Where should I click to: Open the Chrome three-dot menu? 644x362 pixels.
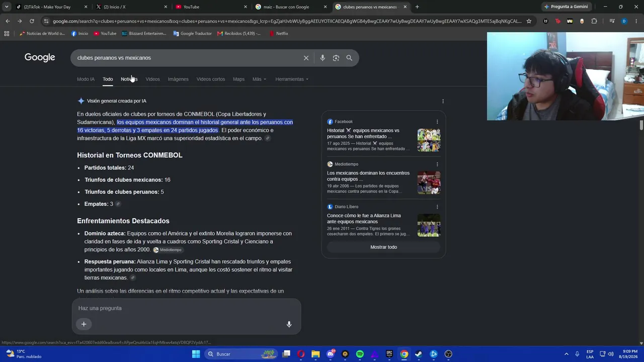tap(636, 21)
